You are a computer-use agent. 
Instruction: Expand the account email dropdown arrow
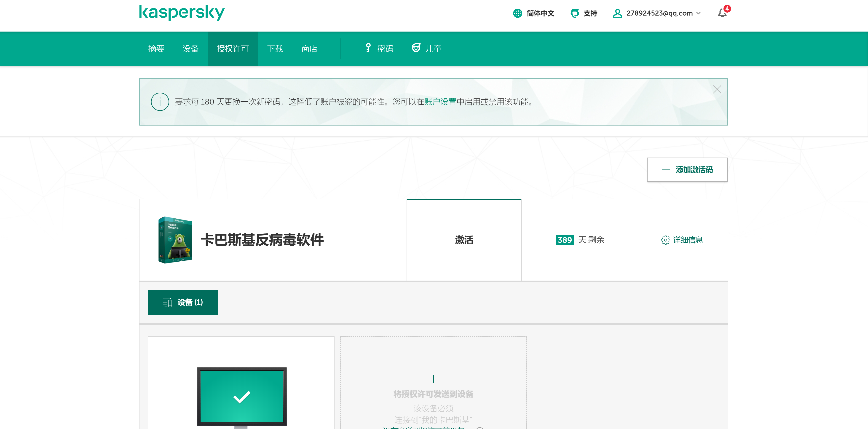(x=699, y=13)
